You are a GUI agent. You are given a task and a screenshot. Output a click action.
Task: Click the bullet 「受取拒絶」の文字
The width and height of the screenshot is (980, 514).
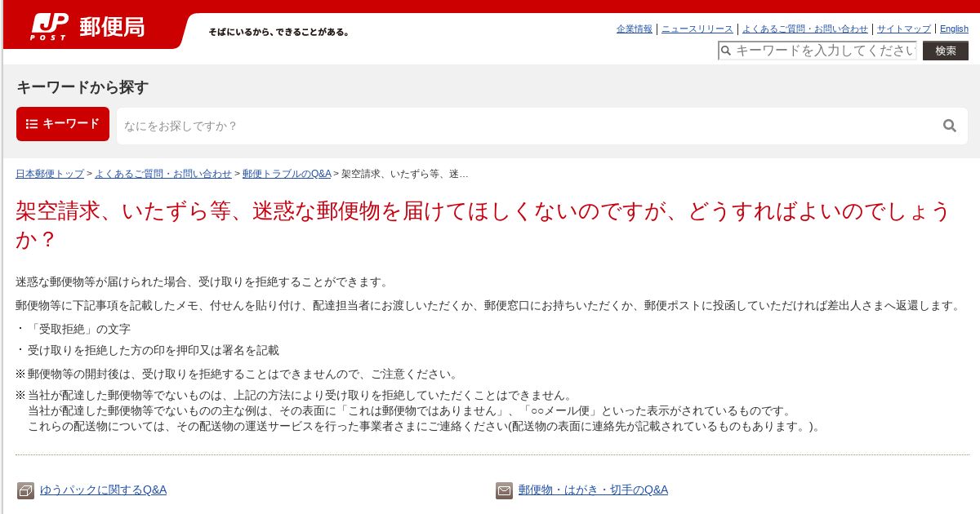click(79, 329)
